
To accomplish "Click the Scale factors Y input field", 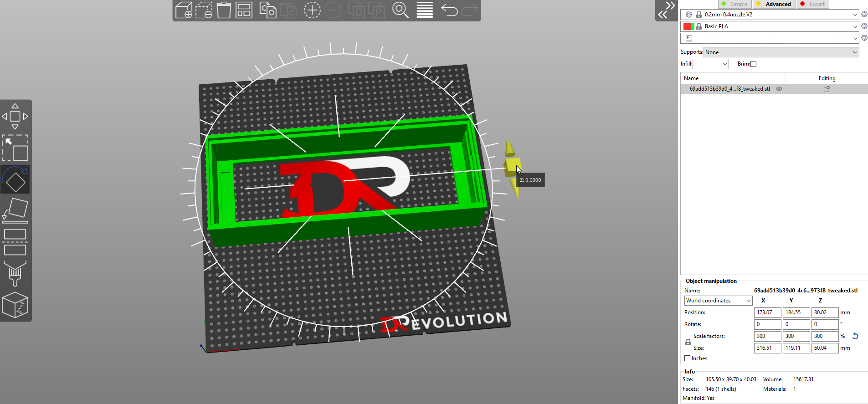I will coord(796,336).
